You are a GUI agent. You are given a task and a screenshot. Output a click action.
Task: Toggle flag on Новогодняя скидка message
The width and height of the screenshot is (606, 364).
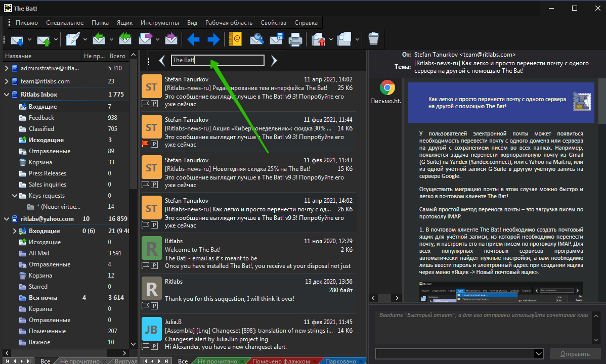point(145,185)
